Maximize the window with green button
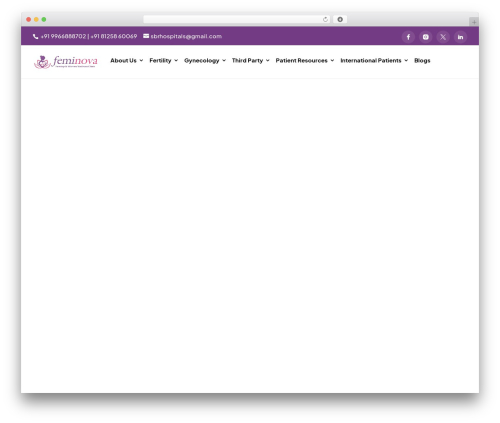The height and width of the screenshot is (423, 500). tap(44, 19)
